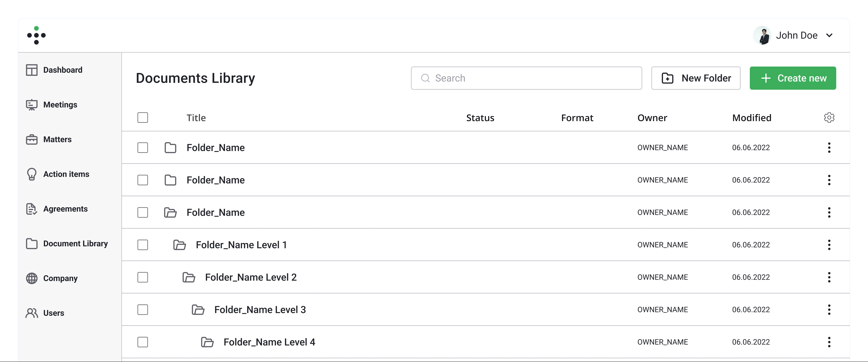The width and height of the screenshot is (868, 362).
Task: Collapse the Folder_Name Level 2 open folder
Action: click(189, 277)
